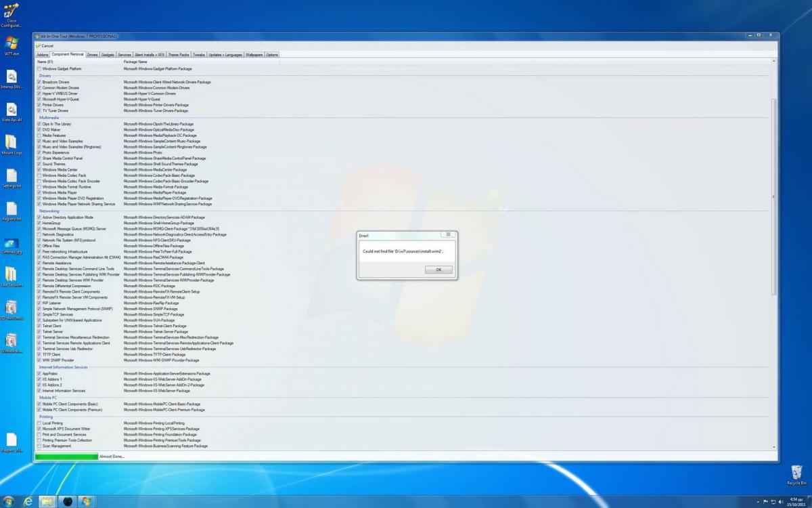The image size is (812, 508).
Task: Select the Updates + Languages tab
Action: pyautogui.click(x=225, y=54)
